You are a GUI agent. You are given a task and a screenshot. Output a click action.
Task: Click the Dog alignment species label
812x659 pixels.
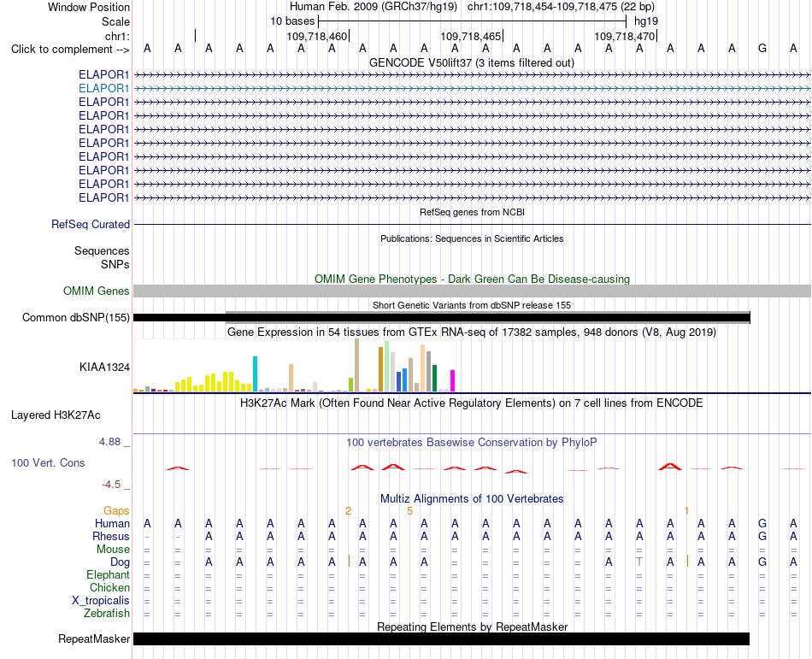point(120,562)
